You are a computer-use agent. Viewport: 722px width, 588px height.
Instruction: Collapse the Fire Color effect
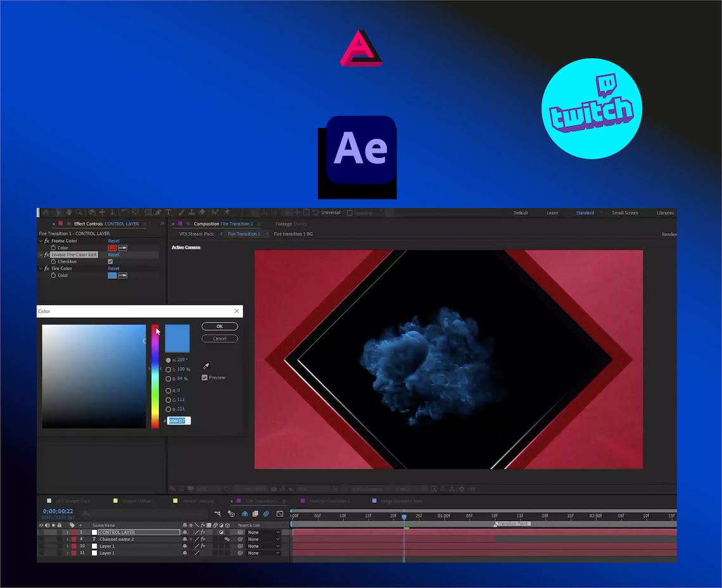[x=41, y=268]
